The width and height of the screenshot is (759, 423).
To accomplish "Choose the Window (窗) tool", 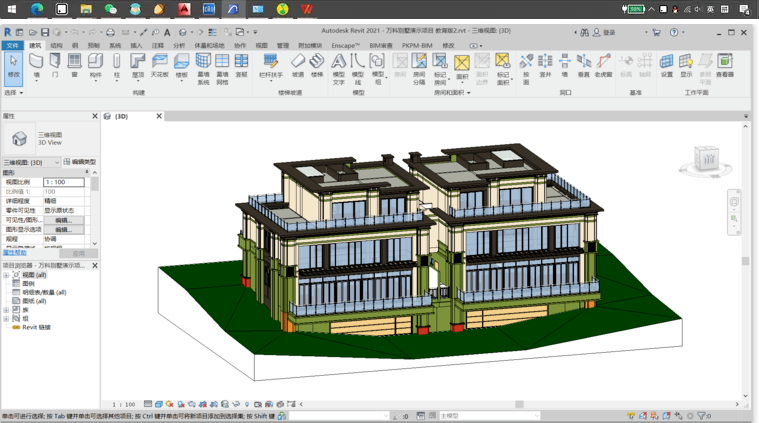I will pos(74,65).
